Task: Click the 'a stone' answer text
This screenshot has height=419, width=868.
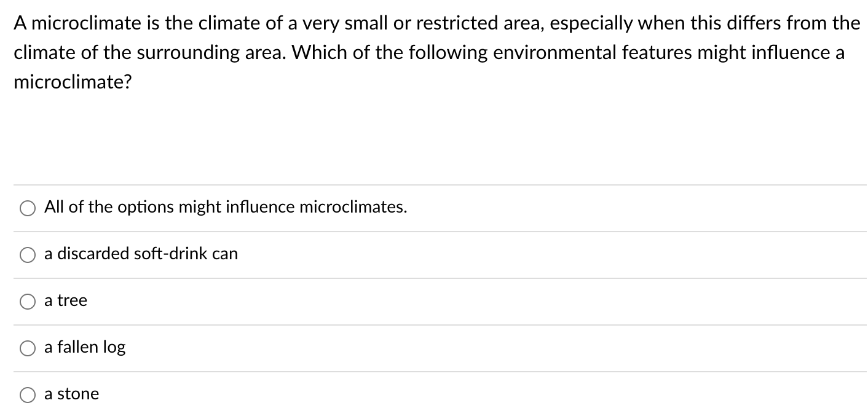Action: click(71, 394)
